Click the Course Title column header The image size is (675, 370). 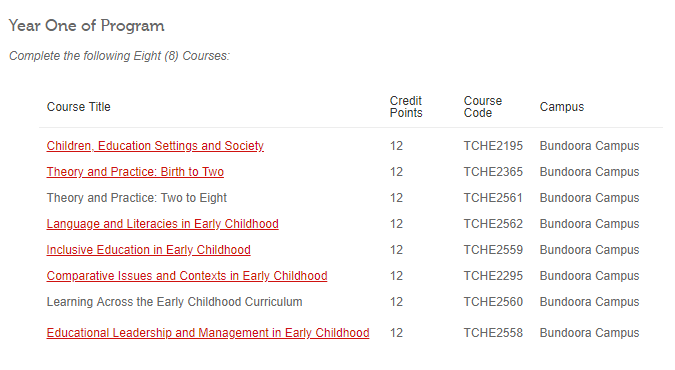pos(79,107)
